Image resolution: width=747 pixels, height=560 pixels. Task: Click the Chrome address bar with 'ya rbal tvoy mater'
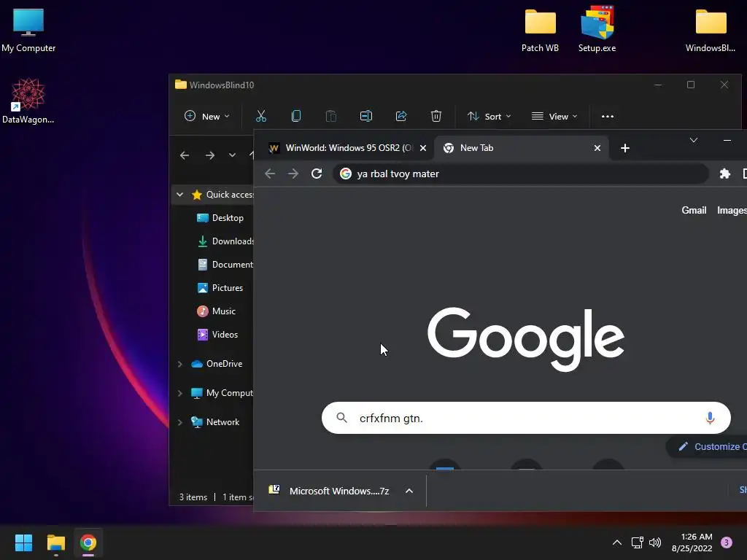[520, 174]
